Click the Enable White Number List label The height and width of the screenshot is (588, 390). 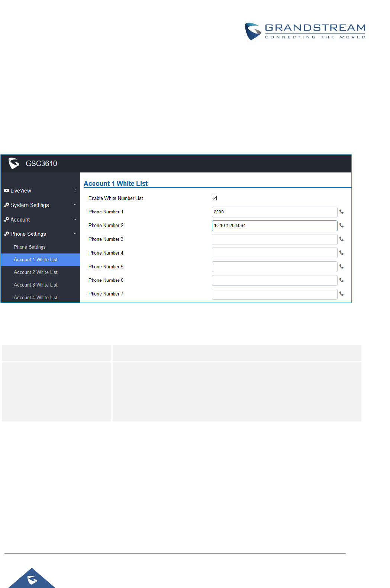(x=116, y=198)
